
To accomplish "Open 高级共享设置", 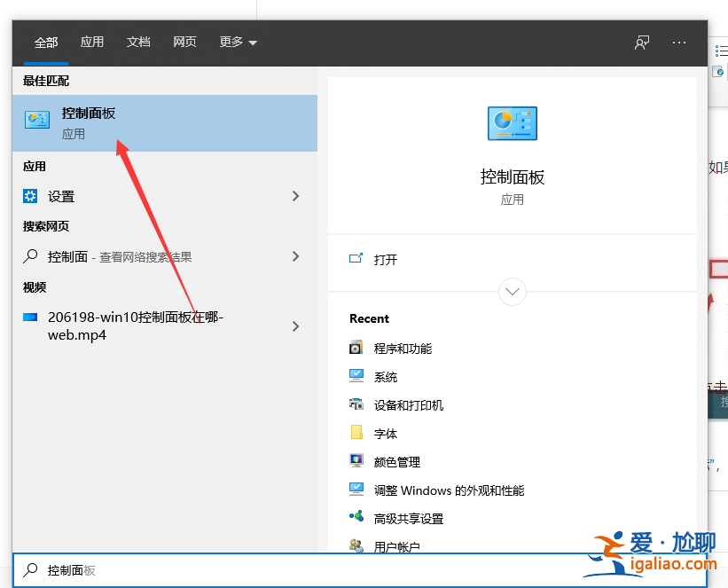I will (x=397, y=518).
